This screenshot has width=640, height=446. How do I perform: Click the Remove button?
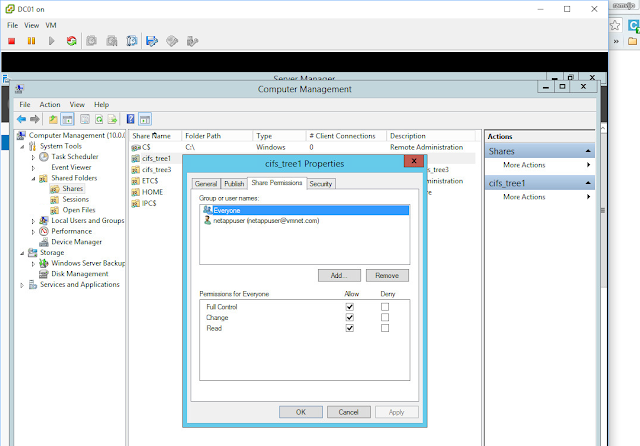[387, 275]
